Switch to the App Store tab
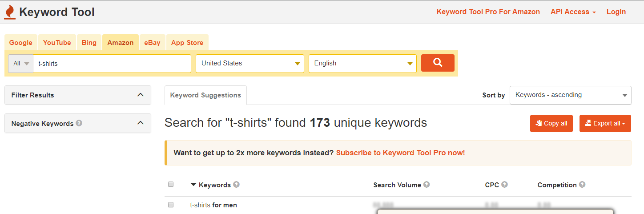This screenshot has height=214, width=644. (x=187, y=43)
